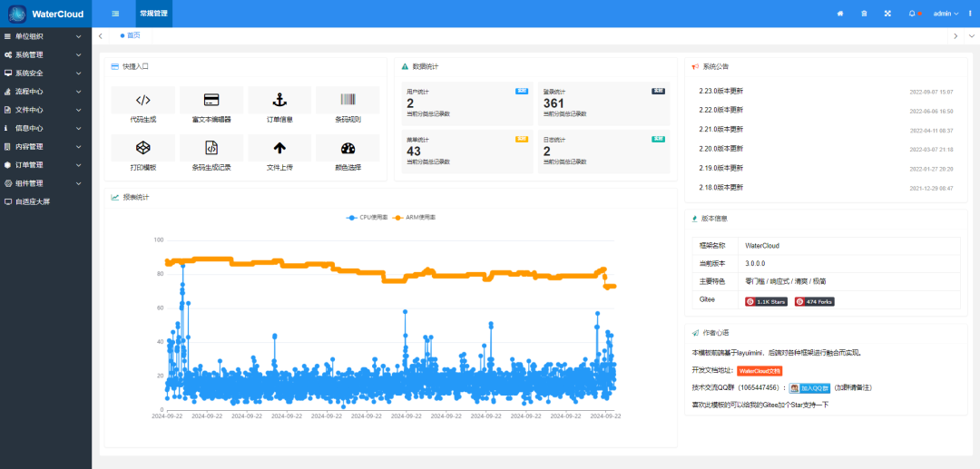This screenshot has height=469, width=980.
Task: Open the 条码规则 barcode shortcut
Action: click(348, 100)
